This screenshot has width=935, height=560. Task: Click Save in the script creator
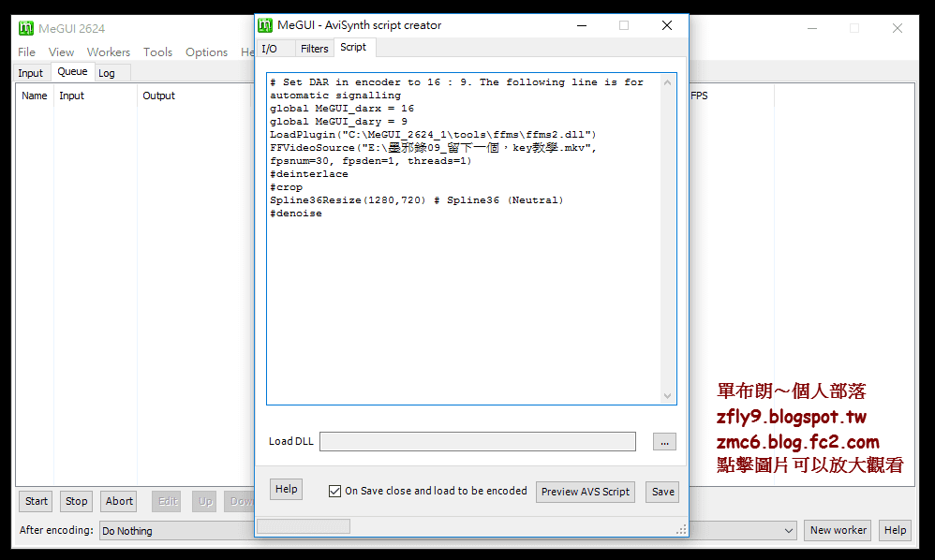pyautogui.click(x=662, y=492)
